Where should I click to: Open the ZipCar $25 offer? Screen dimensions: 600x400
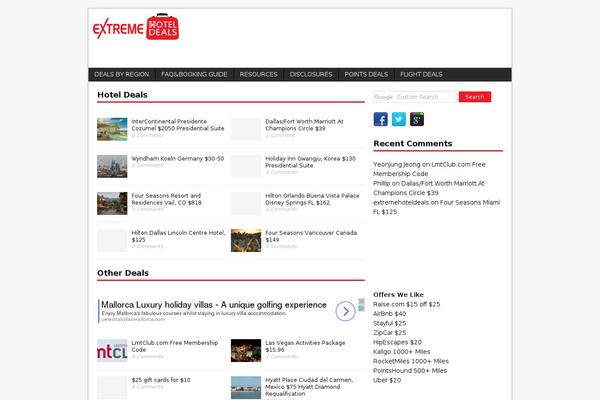tap(390, 333)
